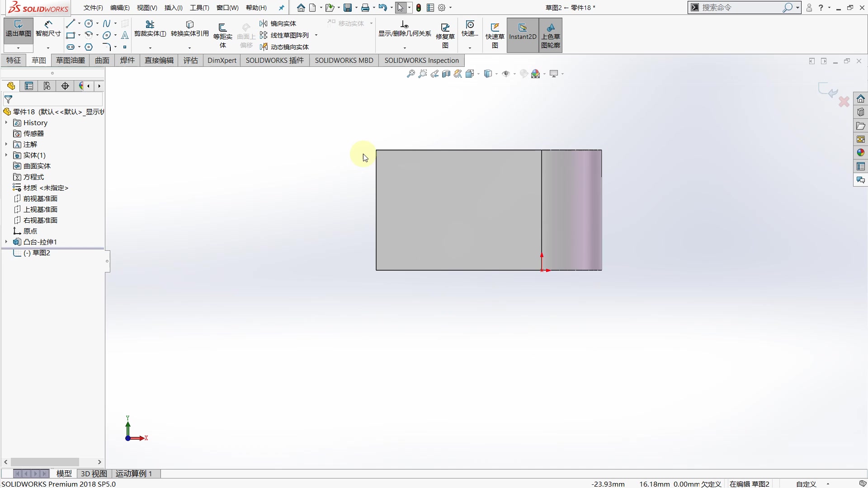Click Zoom to Fit in the heads-up toolbar
The width and height of the screenshot is (868, 488).
click(410, 74)
